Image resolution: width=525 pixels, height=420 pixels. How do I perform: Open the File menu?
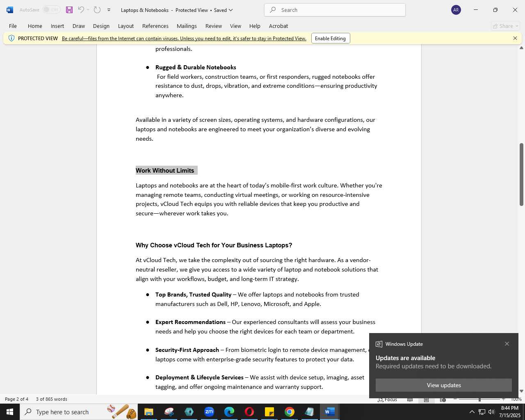(x=13, y=26)
